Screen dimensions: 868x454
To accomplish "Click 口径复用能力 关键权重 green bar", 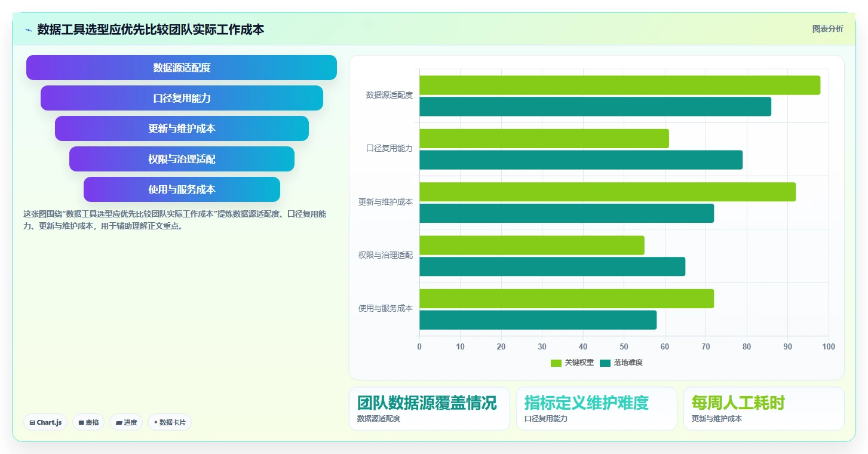I will (x=544, y=139).
